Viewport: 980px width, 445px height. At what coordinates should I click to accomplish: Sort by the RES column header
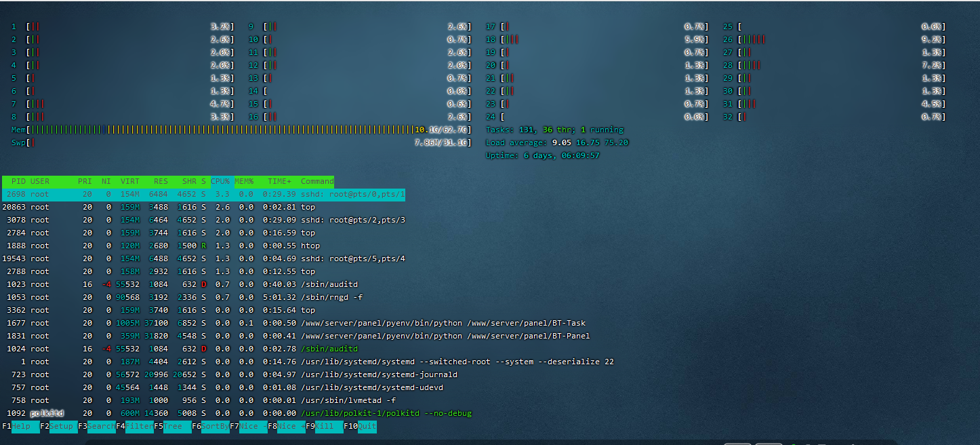pyautogui.click(x=161, y=181)
